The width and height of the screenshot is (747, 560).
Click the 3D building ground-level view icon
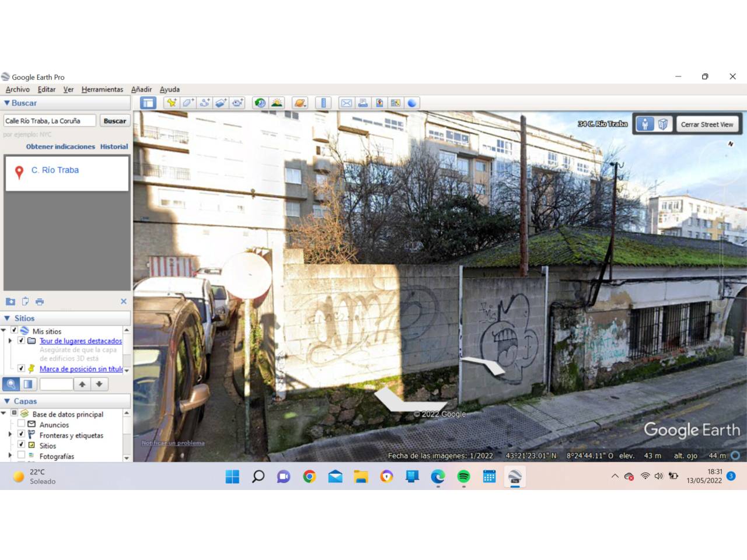(x=663, y=124)
